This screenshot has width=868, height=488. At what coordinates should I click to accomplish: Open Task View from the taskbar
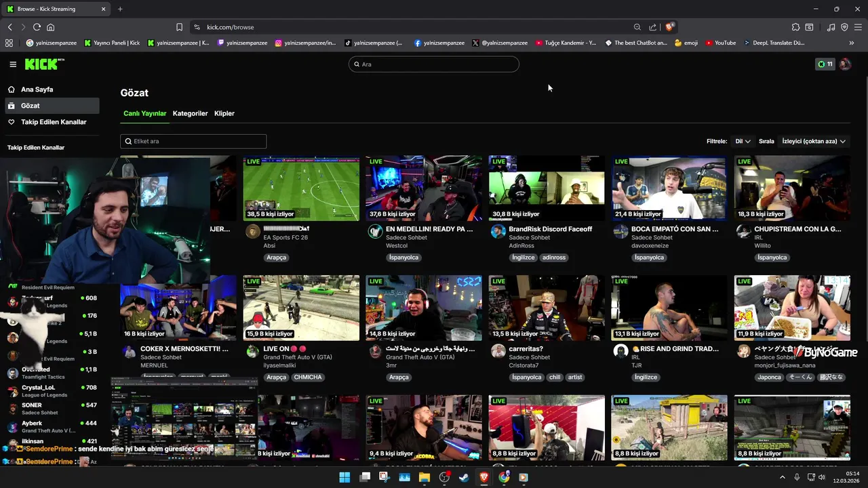[365, 477]
